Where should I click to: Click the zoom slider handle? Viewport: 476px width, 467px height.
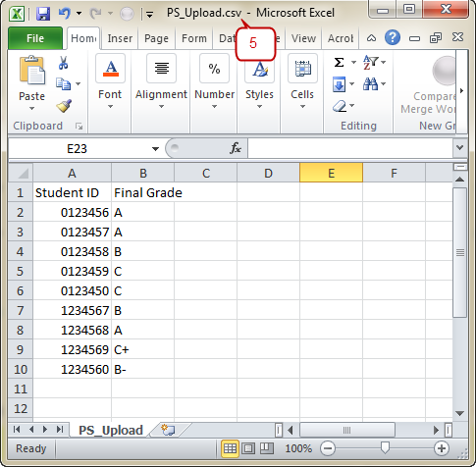[385, 448]
